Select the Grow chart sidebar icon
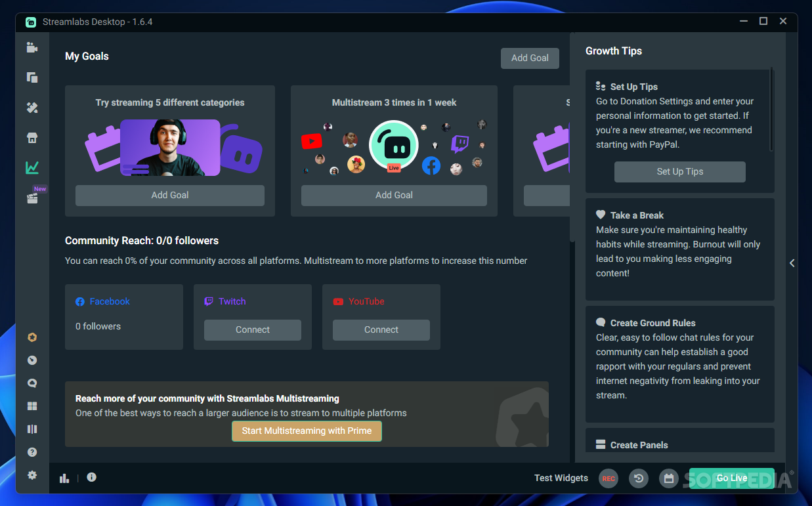The width and height of the screenshot is (812, 506). click(x=32, y=168)
